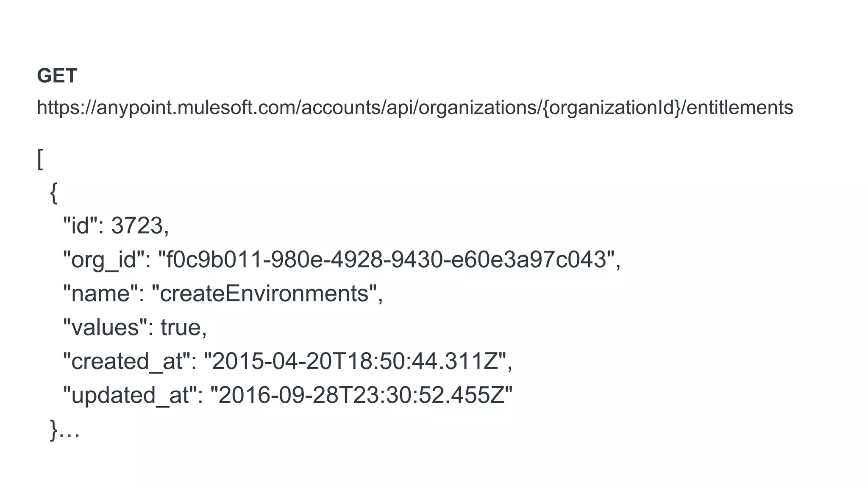Select the org_id UUID string value
Image resolution: width=868 pixels, height=488 pixels.
tap(386, 259)
